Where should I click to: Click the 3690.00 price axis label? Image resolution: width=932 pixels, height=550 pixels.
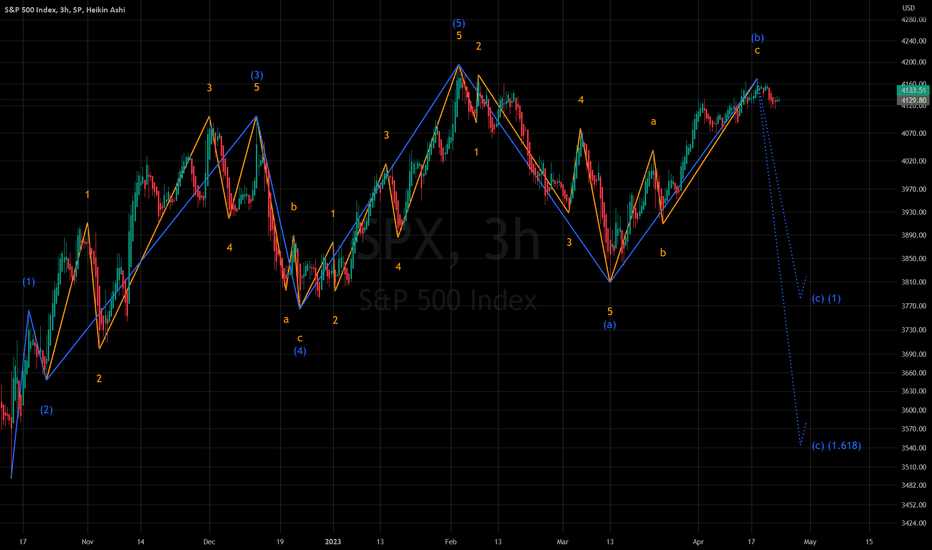(914, 354)
